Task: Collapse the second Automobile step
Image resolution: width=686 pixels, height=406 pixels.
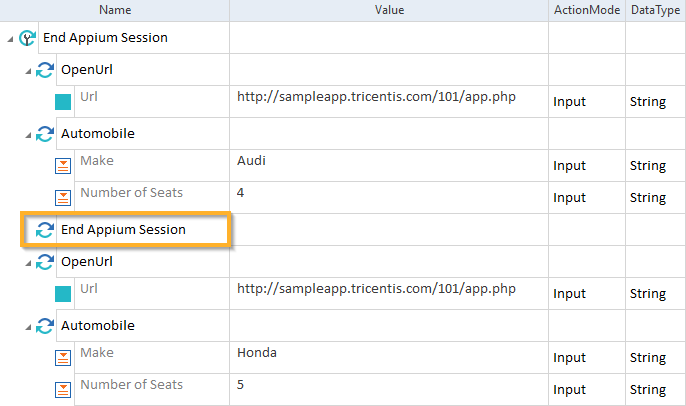Action: click(x=28, y=326)
